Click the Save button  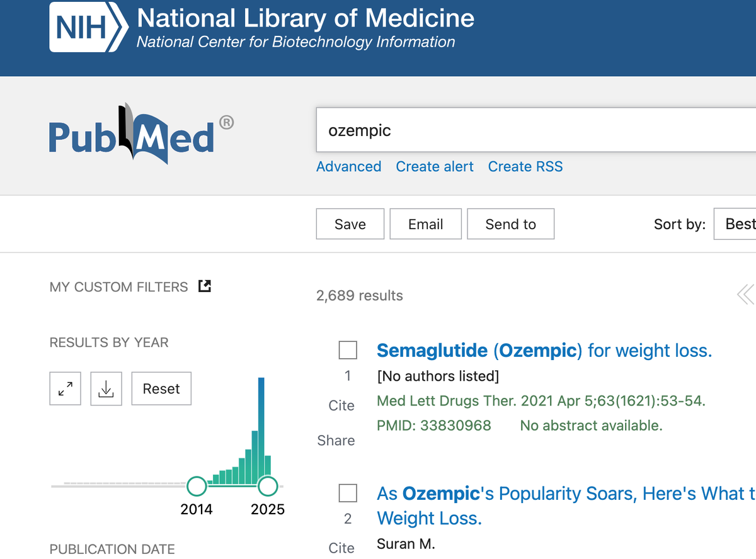[350, 224]
